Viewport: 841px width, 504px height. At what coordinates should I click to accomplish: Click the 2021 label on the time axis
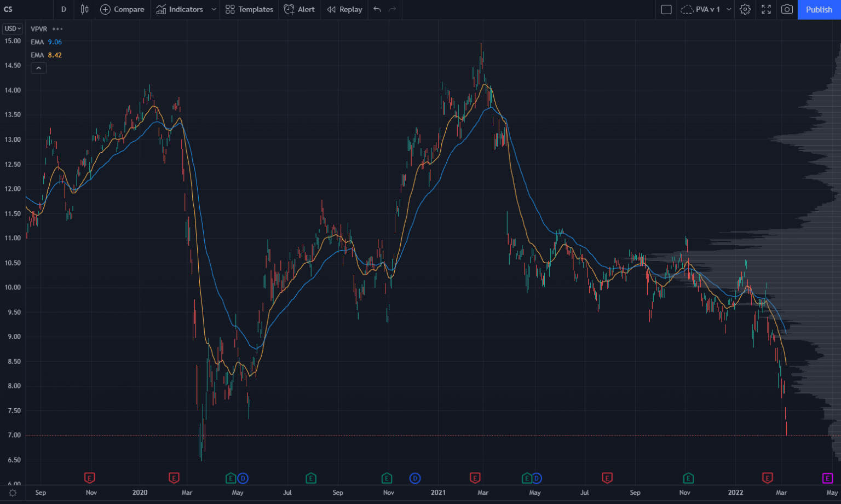pyautogui.click(x=438, y=493)
